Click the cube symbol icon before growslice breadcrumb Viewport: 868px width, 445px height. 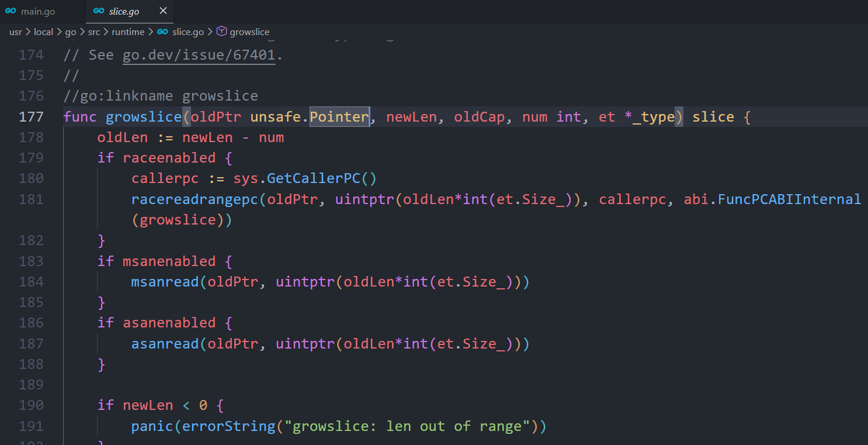[221, 32]
